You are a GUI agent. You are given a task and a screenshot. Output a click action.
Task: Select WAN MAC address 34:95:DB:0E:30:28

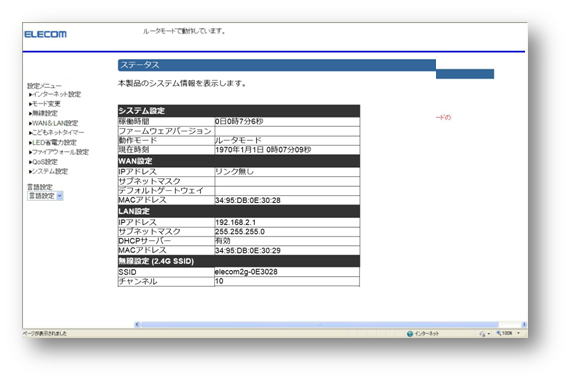pyautogui.click(x=248, y=200)
